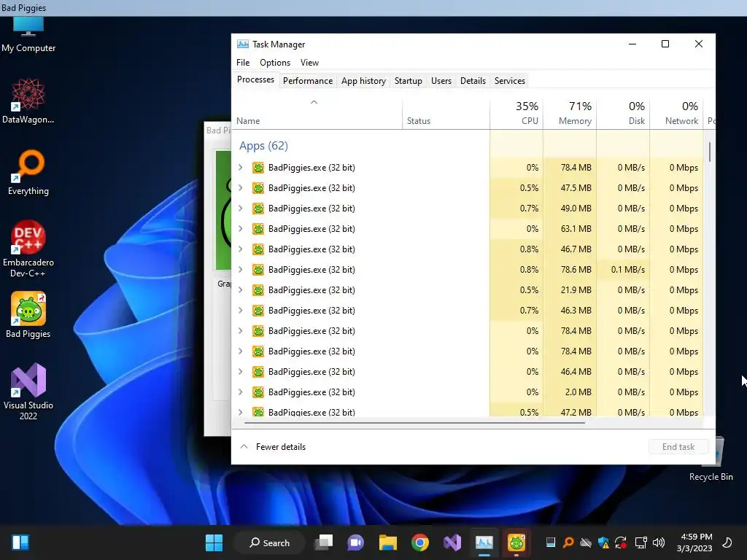Image resolution: width=747 pixels, height=560 pixels.
Task: Sort by Name column header
Action: pos(317,114)
